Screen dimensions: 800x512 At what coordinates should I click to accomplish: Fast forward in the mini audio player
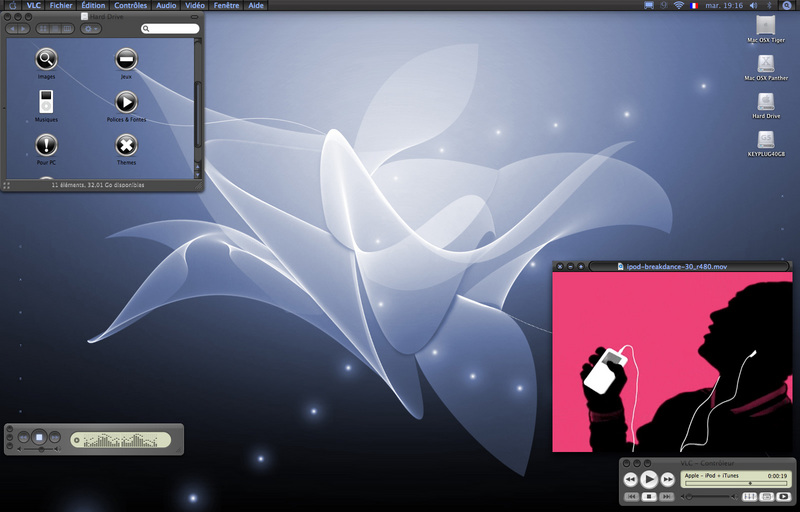(x=55, y=437)
